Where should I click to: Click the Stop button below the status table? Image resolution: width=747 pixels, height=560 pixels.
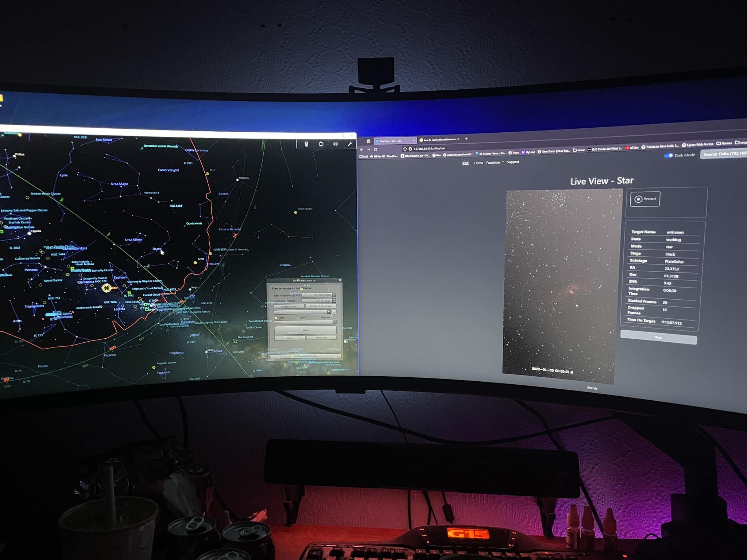pos(658,337)
